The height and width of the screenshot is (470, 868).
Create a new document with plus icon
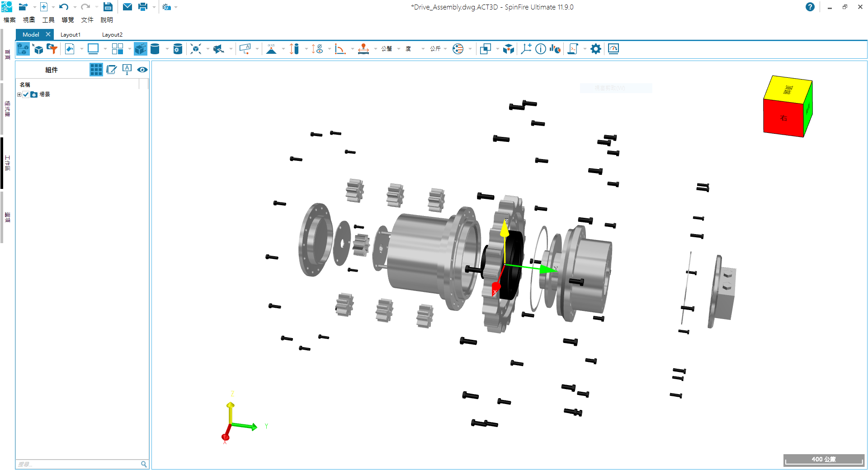click(44, 7)
